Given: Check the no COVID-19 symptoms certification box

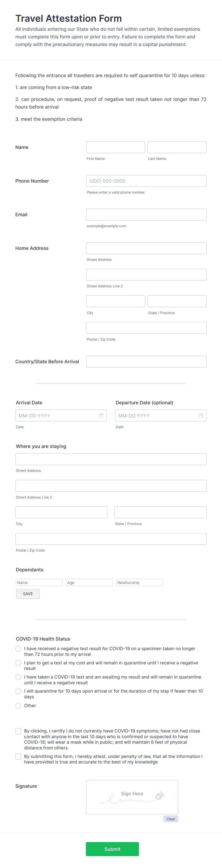Looking at the screenshot, I should point(18,731).
